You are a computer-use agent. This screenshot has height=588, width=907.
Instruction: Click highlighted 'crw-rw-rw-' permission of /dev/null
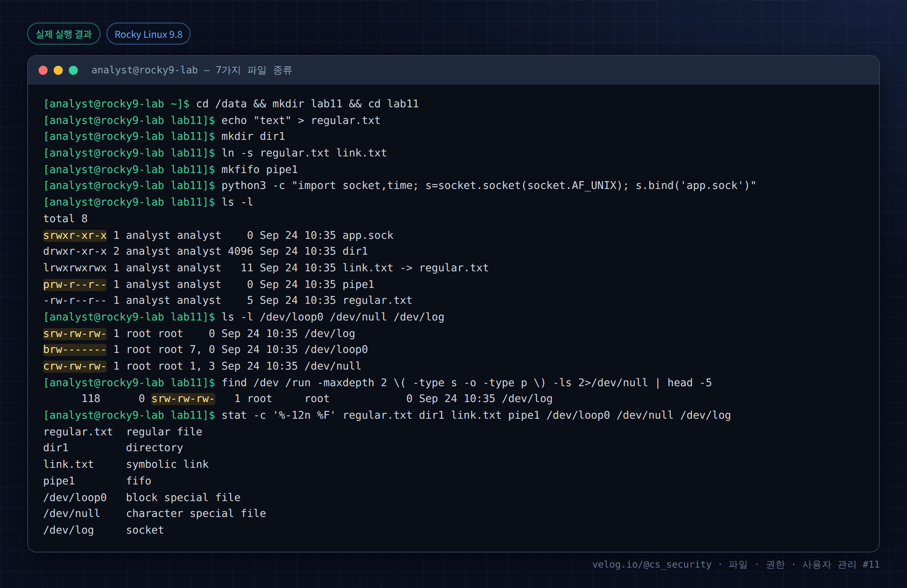tap(75, 366)
